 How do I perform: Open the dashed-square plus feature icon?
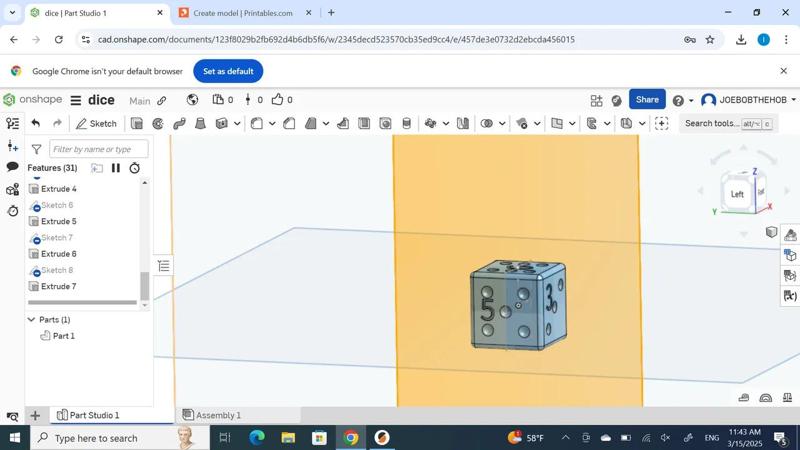pos(661,123)
